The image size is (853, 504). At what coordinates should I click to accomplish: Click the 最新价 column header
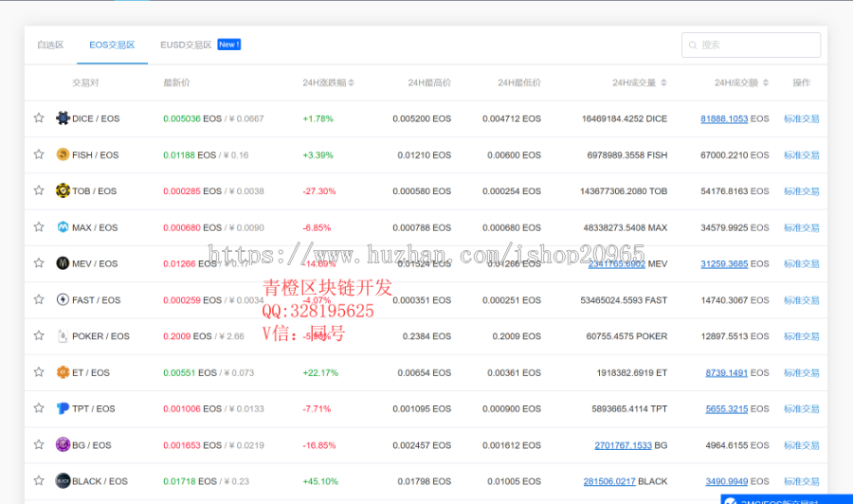[176, 82]
